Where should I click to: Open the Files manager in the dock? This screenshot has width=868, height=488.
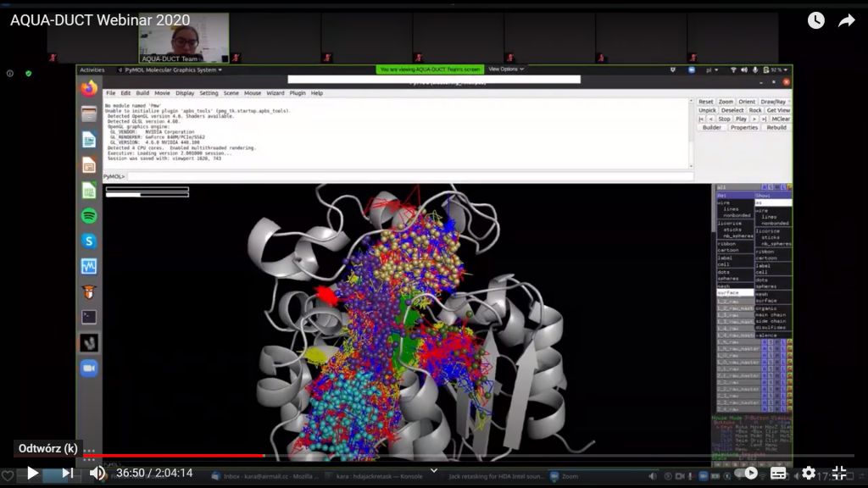click(88, 114)
